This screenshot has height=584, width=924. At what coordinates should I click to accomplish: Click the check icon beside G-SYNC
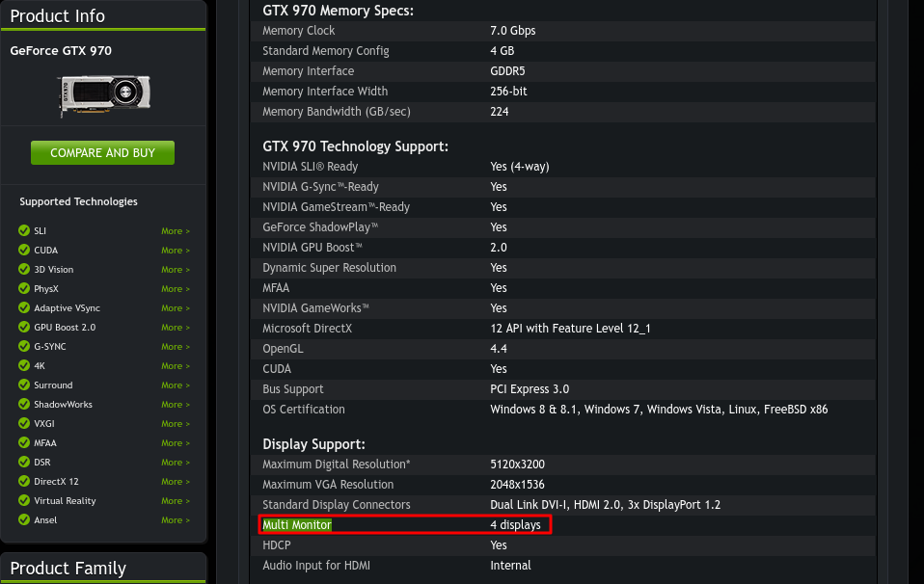pyautogui.click(x=24, y=346)
